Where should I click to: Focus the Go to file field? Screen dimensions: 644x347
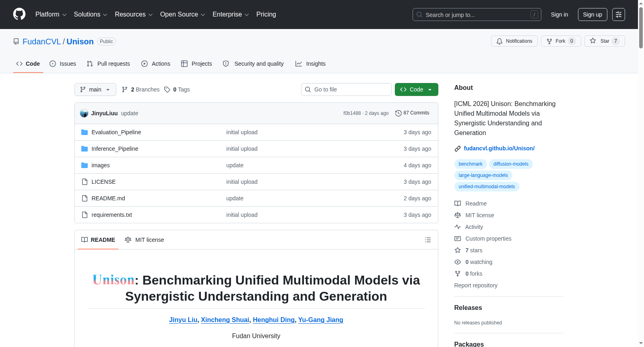[346, 89]
